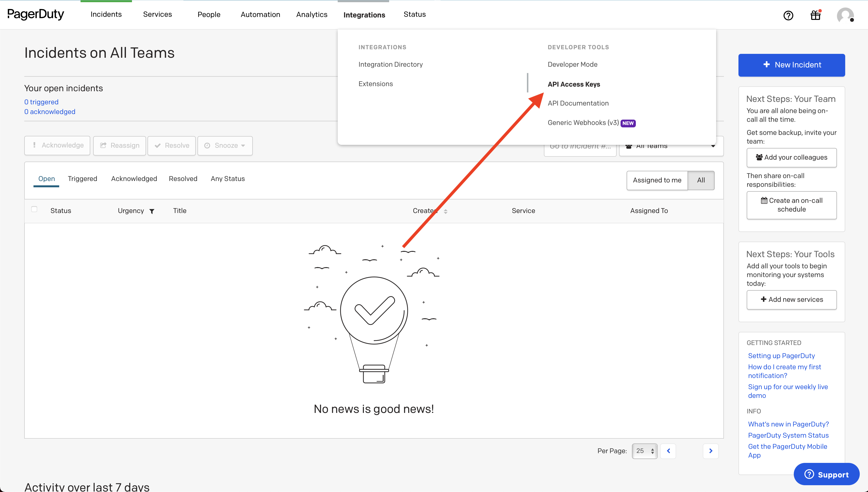Switch to the Open tab
The width and height of the screenshot is (868, 492).
tap(46, 179)
